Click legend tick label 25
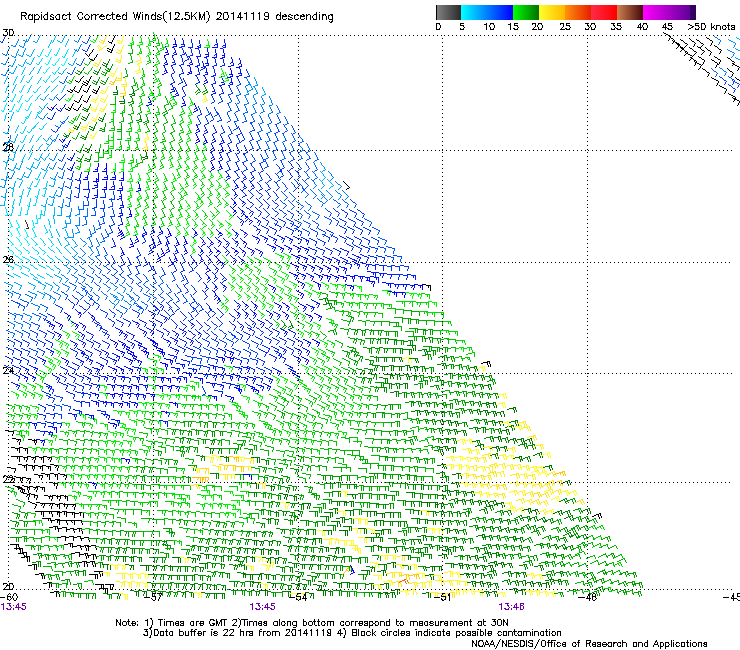The height and width of the screenshot is (650, 740). pyautogui.click(x=565, y=27)
